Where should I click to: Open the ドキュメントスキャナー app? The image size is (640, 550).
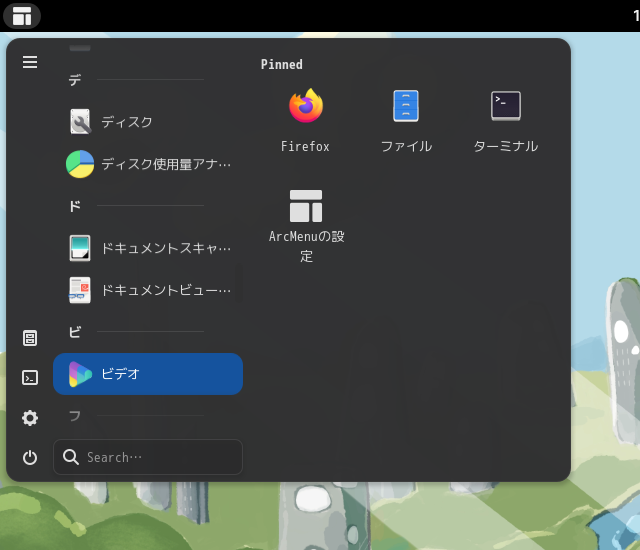point(148,248)
